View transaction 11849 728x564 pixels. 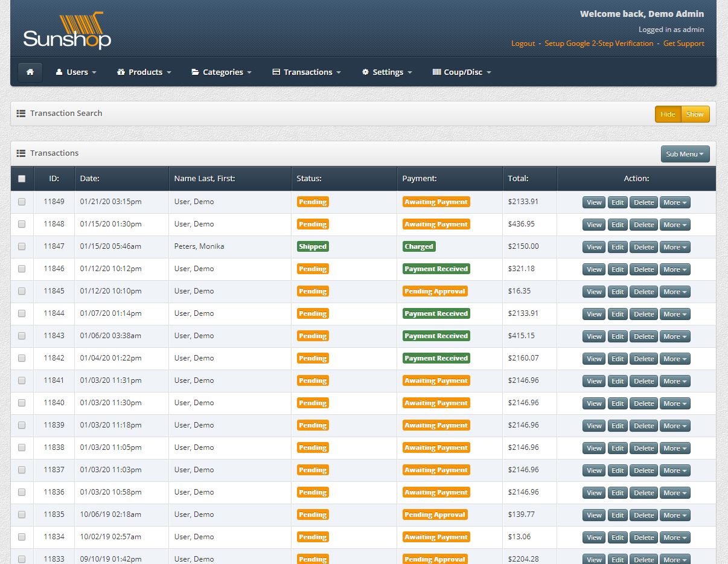click(594, 202)
